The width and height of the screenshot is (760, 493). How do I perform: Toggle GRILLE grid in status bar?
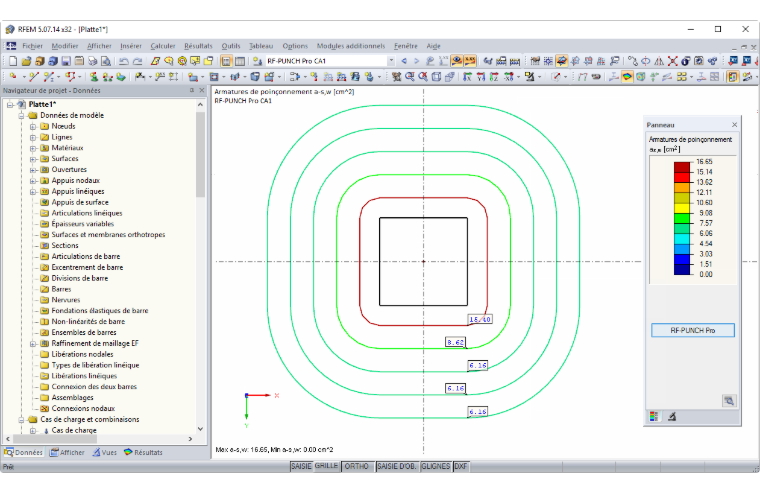(327, 466)
